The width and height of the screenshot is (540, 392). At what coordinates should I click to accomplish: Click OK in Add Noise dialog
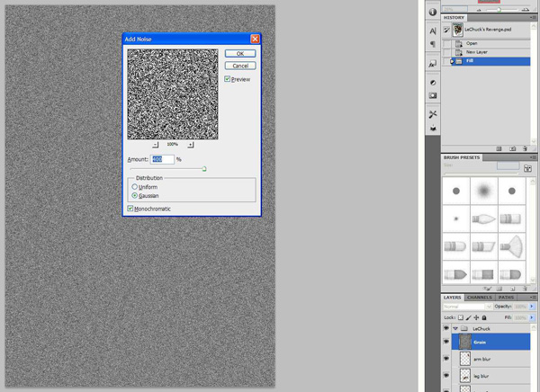point(240,53)
